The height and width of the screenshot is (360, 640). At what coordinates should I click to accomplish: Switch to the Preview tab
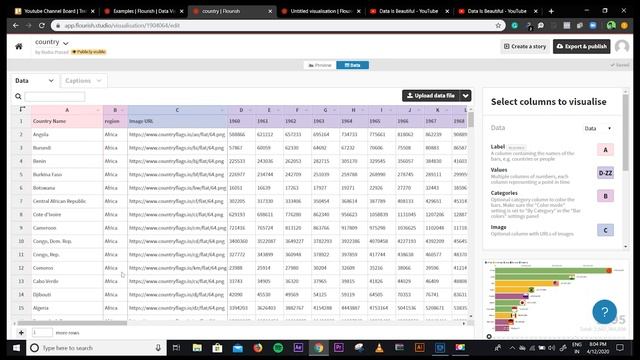coord(320,65)
